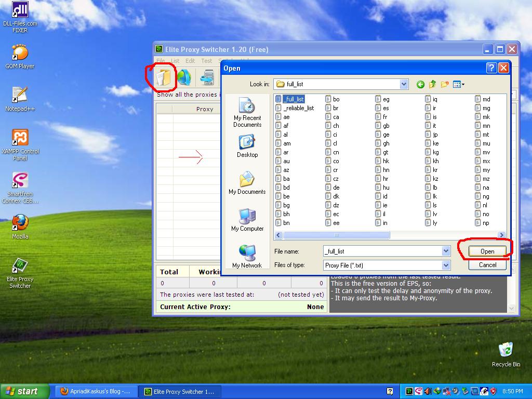
Task: Click the dialog Help question mark button
Action: pyautogui.click(x=491, y=68)
